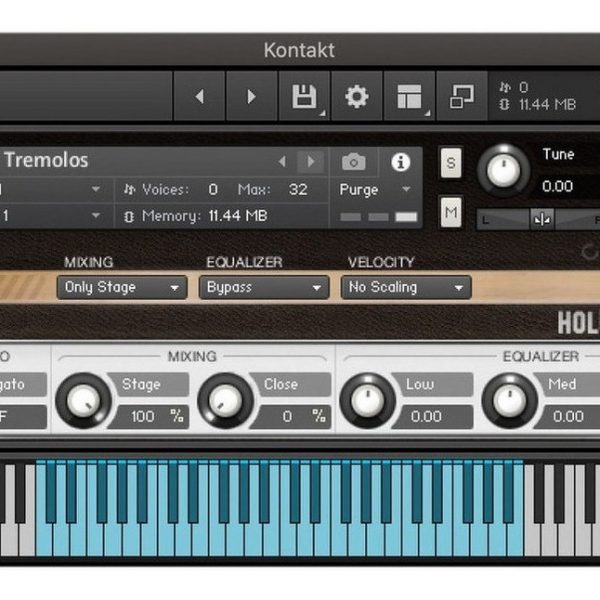
Task: Show instrument info with the i icon
Action: [401, 162]
